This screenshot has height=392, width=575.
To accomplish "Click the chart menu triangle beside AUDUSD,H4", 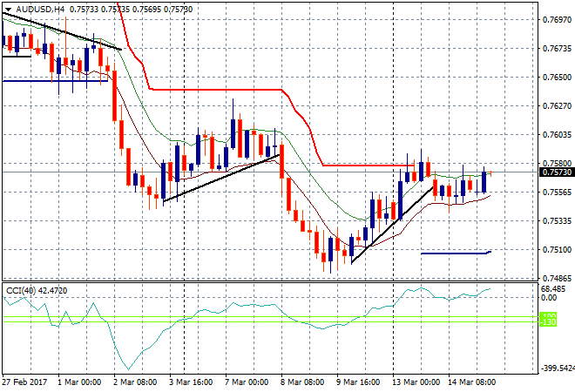I will click(8, 10).
